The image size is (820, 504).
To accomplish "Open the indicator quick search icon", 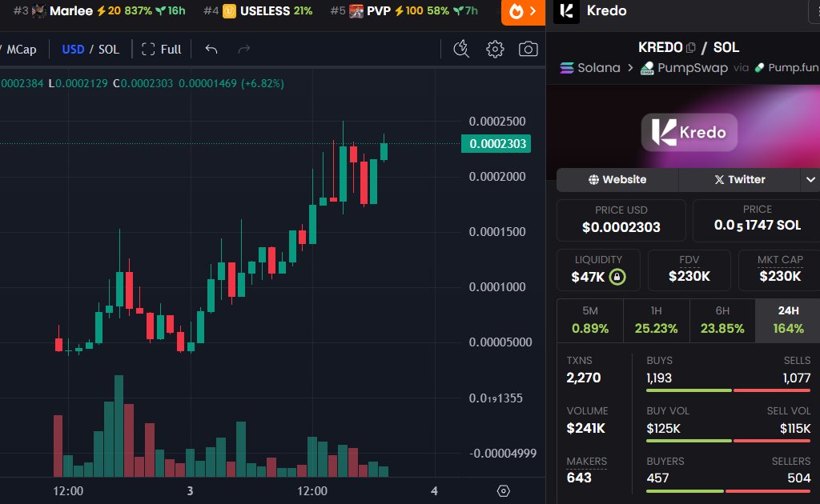I will coord(460,49).
